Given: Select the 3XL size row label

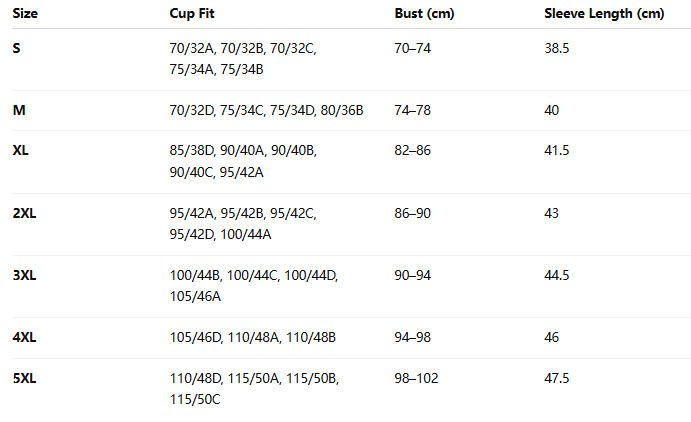Looking at the screenshot, I should point(24,275).
